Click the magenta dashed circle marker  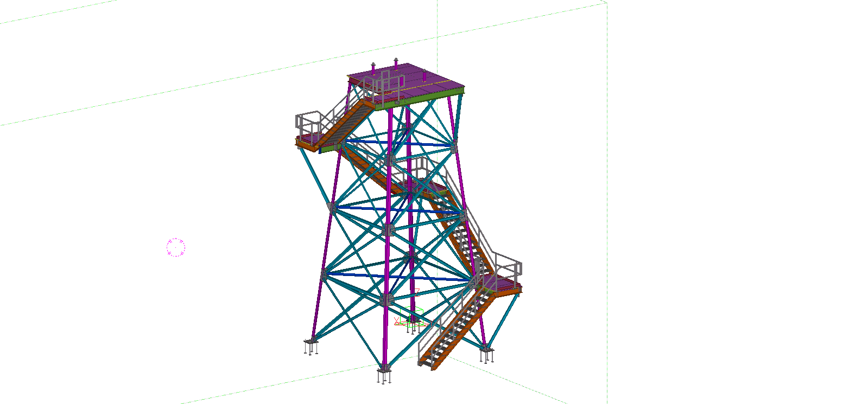click(176, 247)
